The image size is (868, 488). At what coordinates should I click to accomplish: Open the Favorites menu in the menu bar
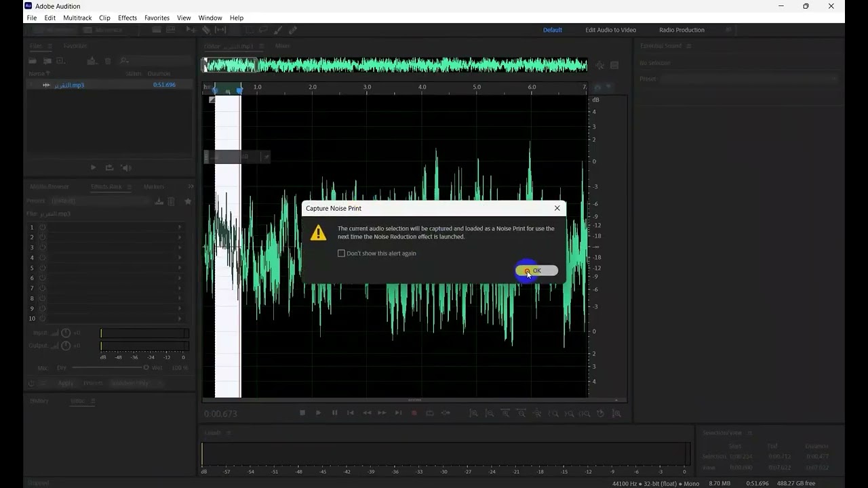157,18
